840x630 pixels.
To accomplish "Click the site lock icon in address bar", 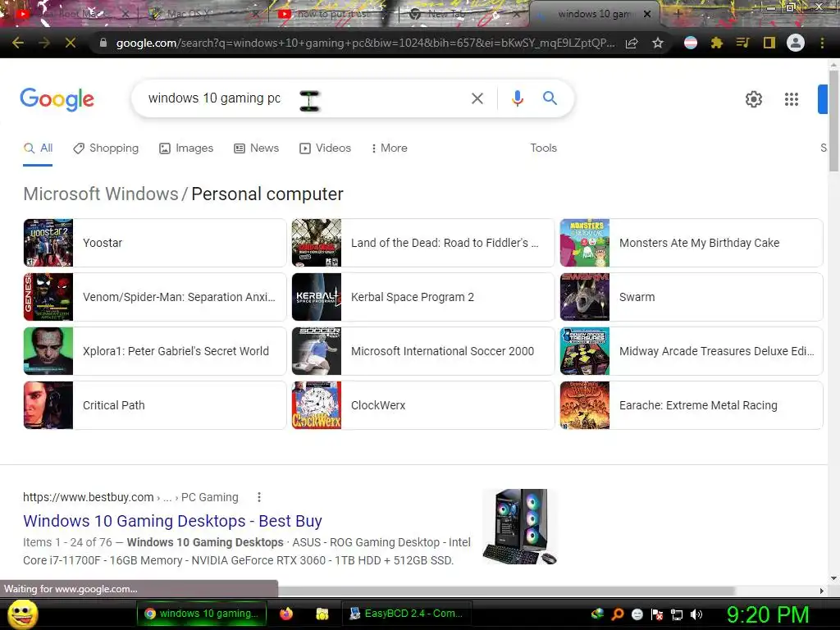I will [103, 43].
